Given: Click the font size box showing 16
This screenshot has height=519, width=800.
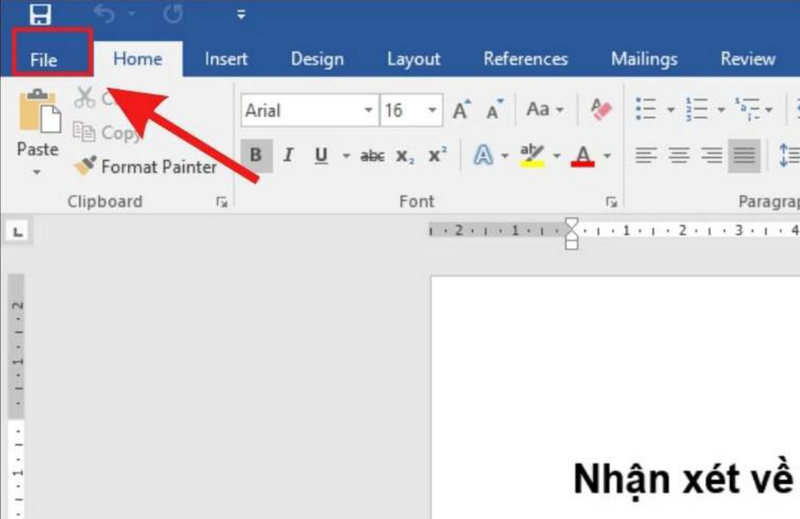Looking at the screenshot, I should point(403,110).
